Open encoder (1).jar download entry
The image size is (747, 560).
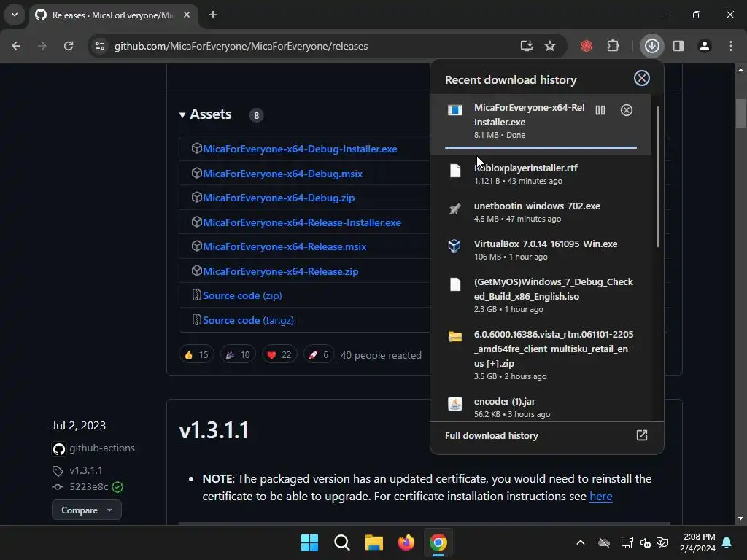(541, 405)
